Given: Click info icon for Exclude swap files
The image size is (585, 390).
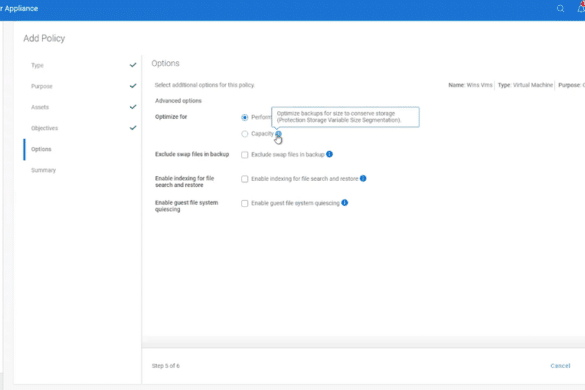Looking at the screenshot, I should point(329,154).
